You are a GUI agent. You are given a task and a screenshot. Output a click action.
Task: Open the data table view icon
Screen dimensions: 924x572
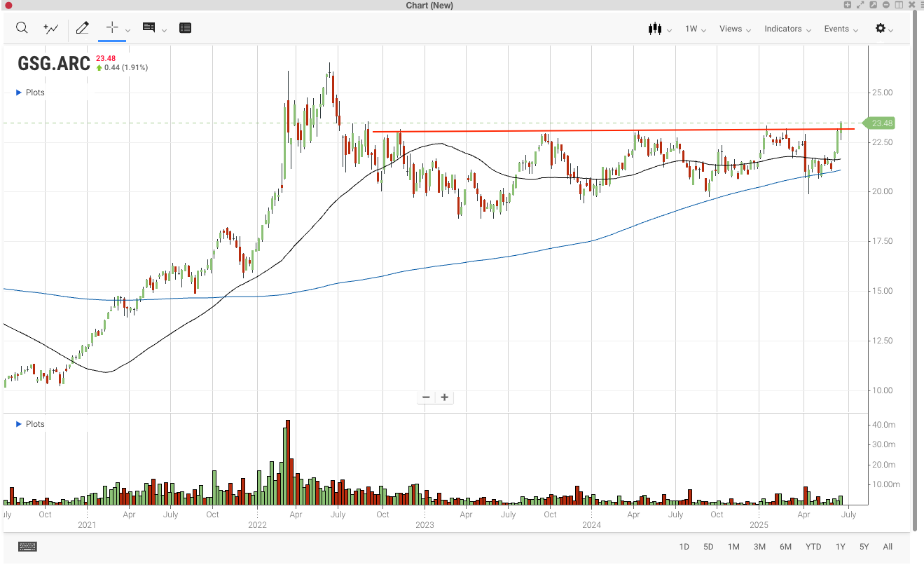click(185, 28)
